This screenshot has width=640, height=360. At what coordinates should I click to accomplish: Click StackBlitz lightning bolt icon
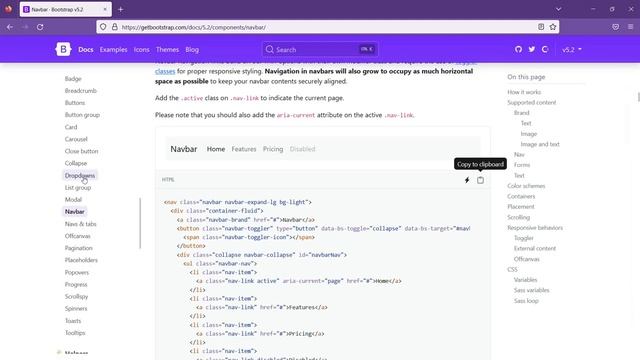(x=467, y=180)
